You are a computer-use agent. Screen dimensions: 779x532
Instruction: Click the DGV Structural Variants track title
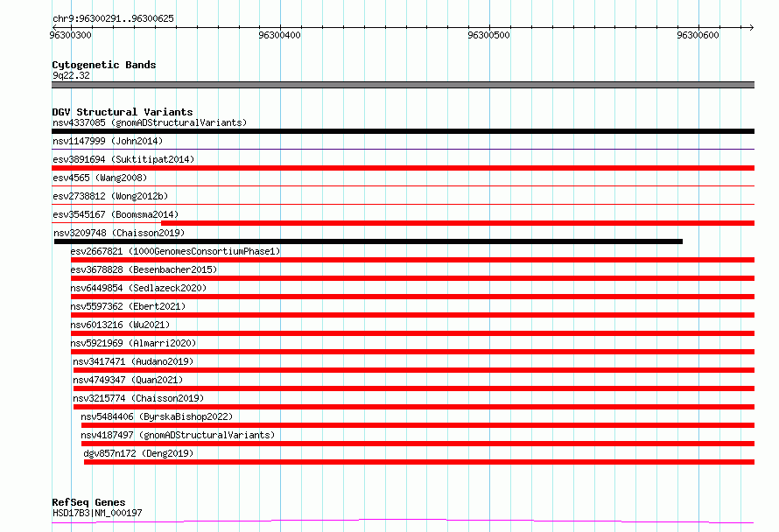(x=123, y=112)
